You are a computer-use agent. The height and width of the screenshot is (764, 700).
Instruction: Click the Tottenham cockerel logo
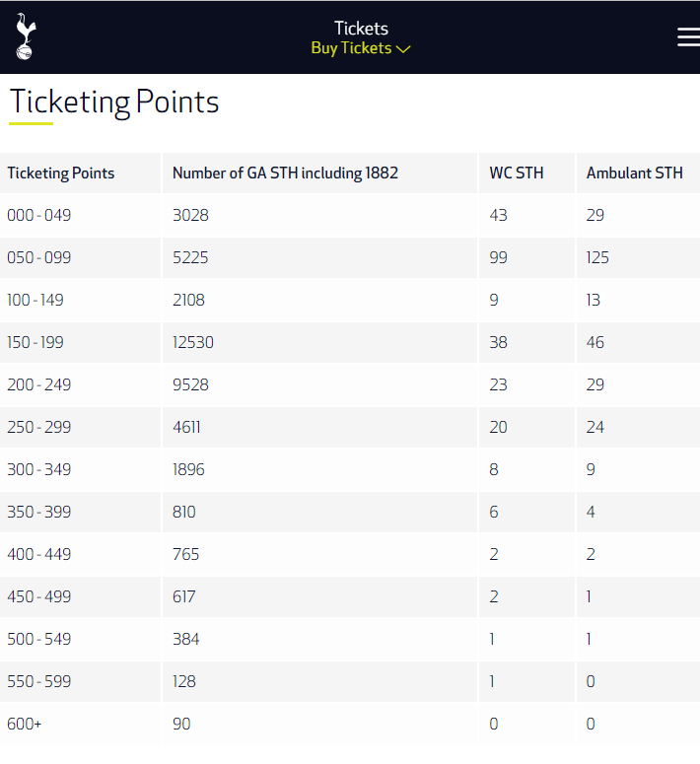26,37
